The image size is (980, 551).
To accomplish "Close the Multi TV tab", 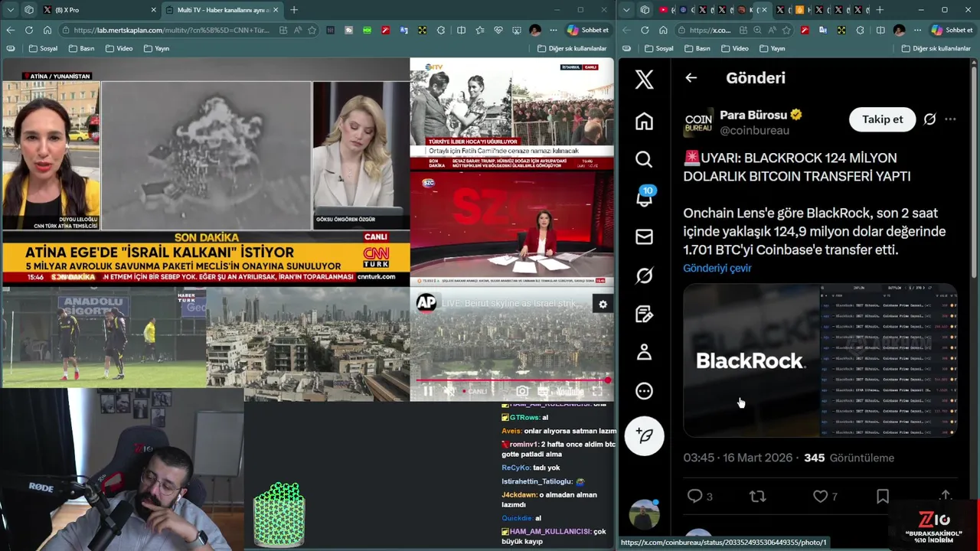I will 276,10.
